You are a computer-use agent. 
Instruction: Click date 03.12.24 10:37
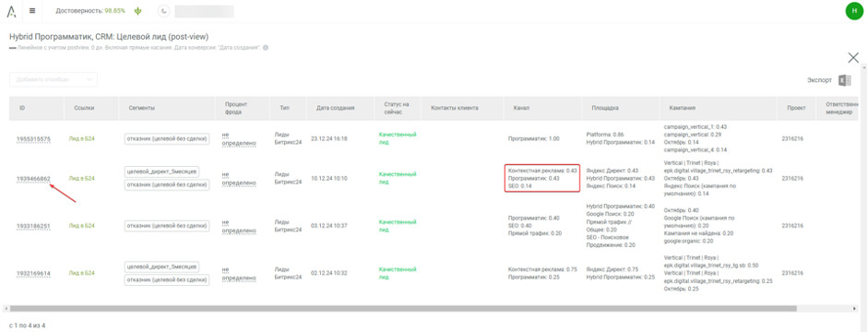tap(329, 226)
